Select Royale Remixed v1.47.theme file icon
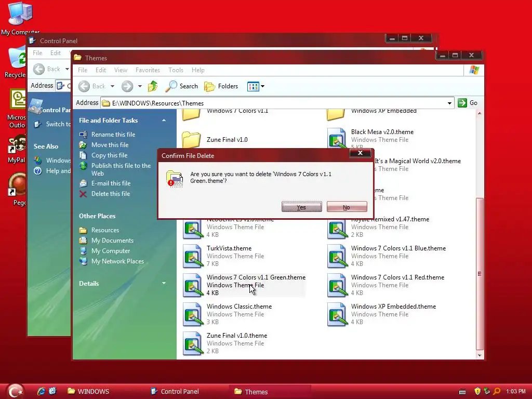The width and height of the screenshot is (532, 399). (337, 229)
